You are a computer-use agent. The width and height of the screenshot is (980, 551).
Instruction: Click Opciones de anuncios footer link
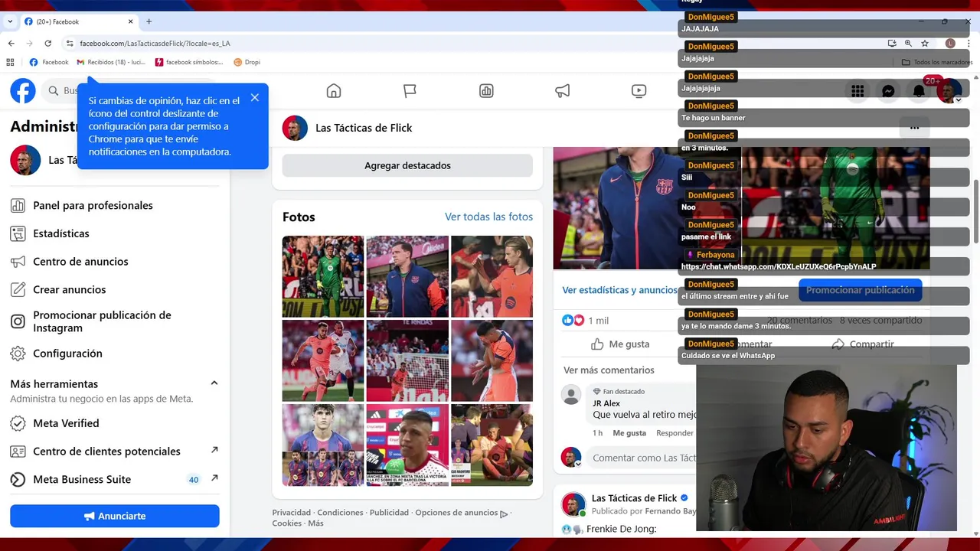[461, 513]
